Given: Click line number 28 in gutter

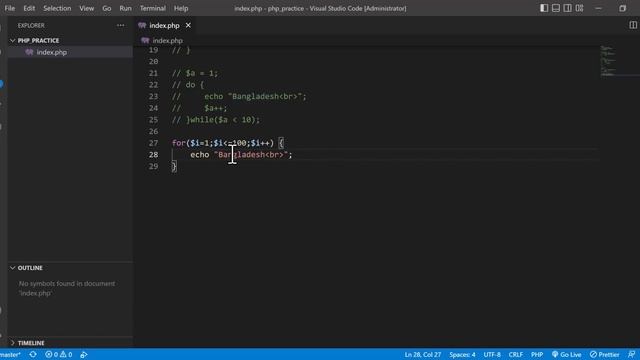Looking at the screenshot, I should (153, 155).
